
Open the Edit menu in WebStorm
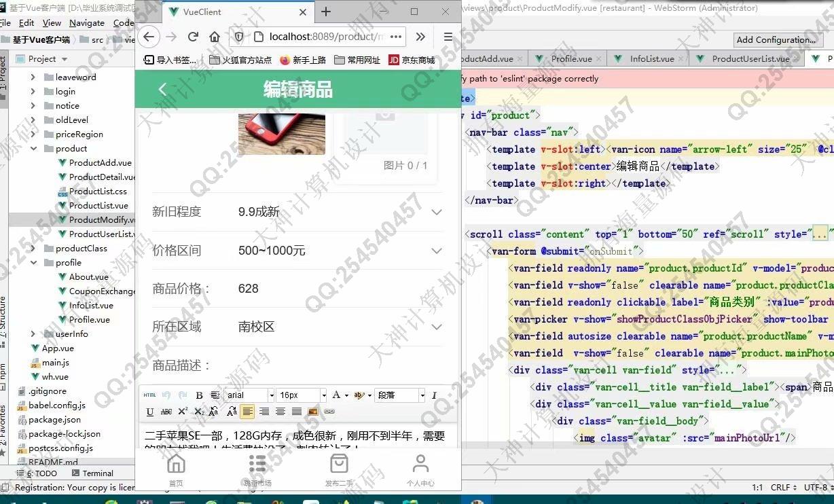tap(26, 22)
